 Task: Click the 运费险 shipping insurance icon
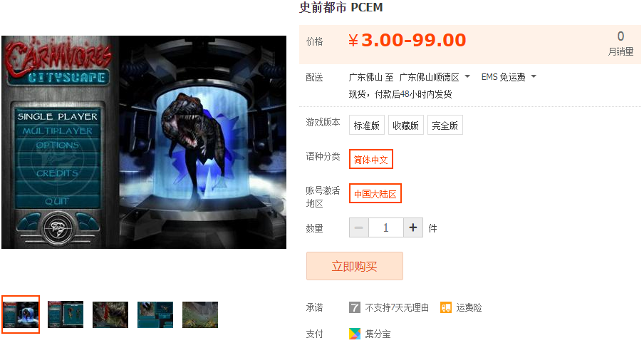coord(446,307)
